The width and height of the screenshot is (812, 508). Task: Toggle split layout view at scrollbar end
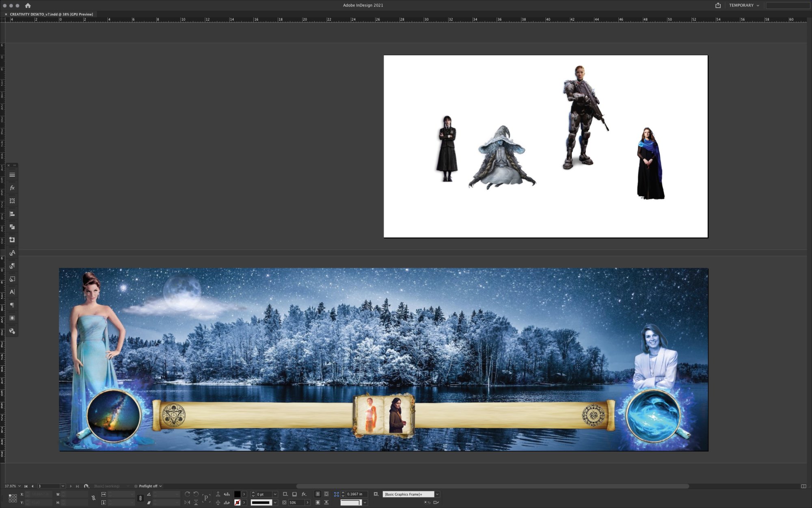point(803,486)
